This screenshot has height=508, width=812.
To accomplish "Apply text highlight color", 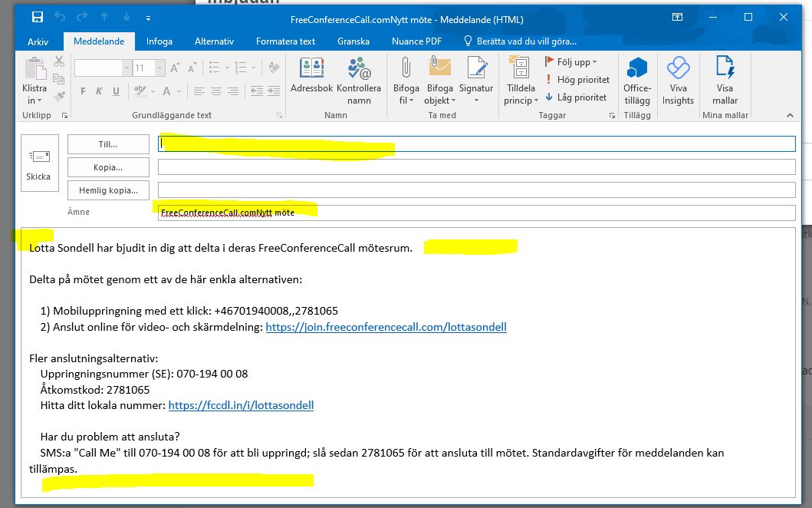I will (140, 91).
